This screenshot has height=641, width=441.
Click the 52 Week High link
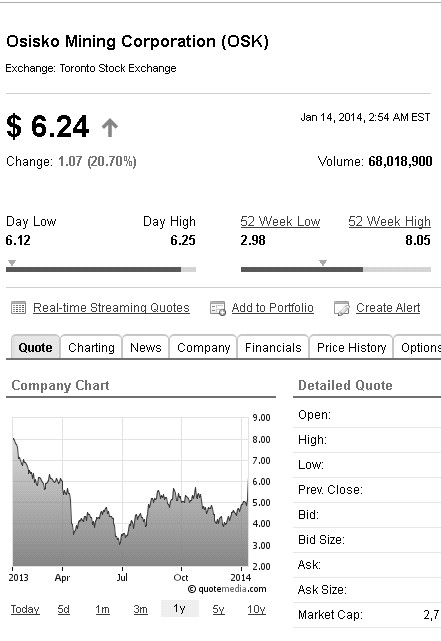coord(390,222)
